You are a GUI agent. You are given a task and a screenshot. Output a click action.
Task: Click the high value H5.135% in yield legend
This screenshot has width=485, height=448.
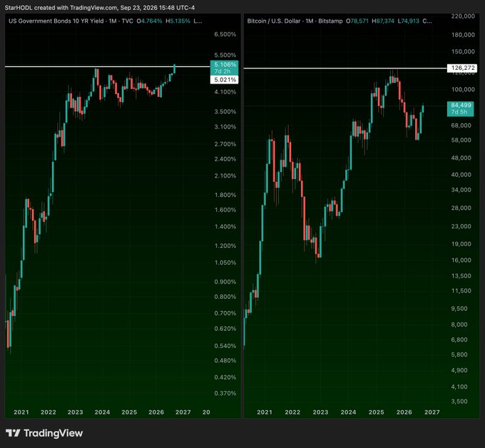point(178,21)
